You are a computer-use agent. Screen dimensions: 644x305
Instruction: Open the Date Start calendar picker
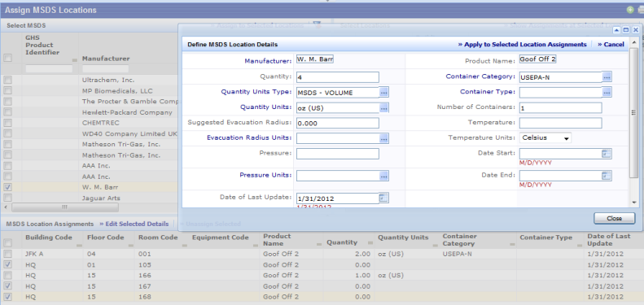click(607, 154)
